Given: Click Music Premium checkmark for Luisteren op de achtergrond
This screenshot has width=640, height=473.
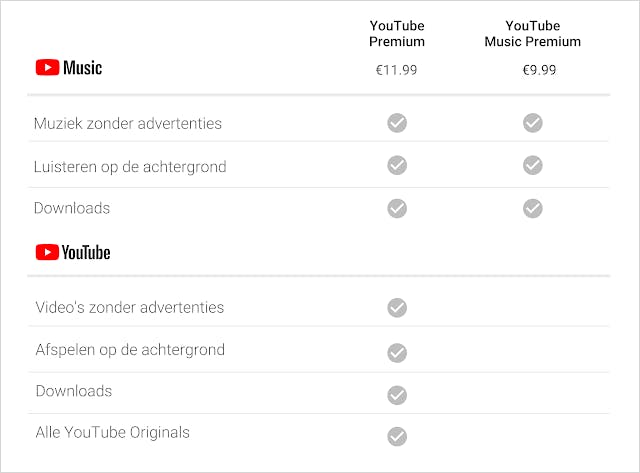Looking at the screenshot, I should pos(533,165).
